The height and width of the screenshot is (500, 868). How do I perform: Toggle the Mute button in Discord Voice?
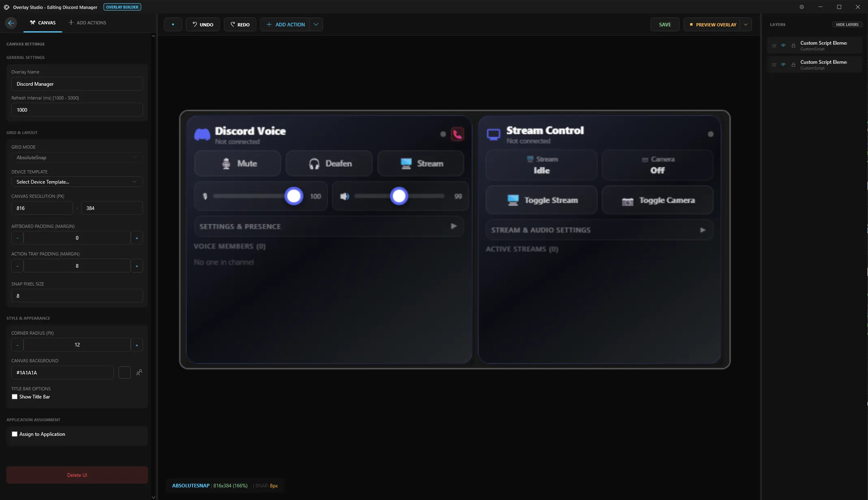coord(238,163)
